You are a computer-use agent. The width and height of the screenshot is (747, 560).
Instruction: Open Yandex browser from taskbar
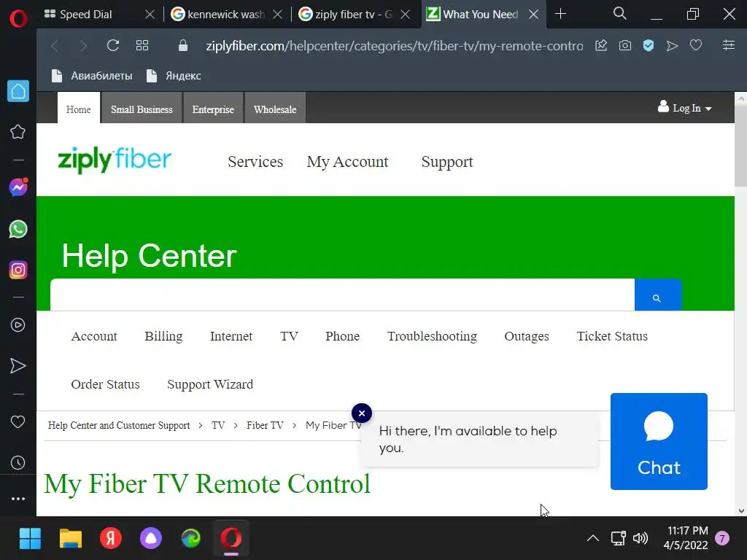click(x=111, y=539)
